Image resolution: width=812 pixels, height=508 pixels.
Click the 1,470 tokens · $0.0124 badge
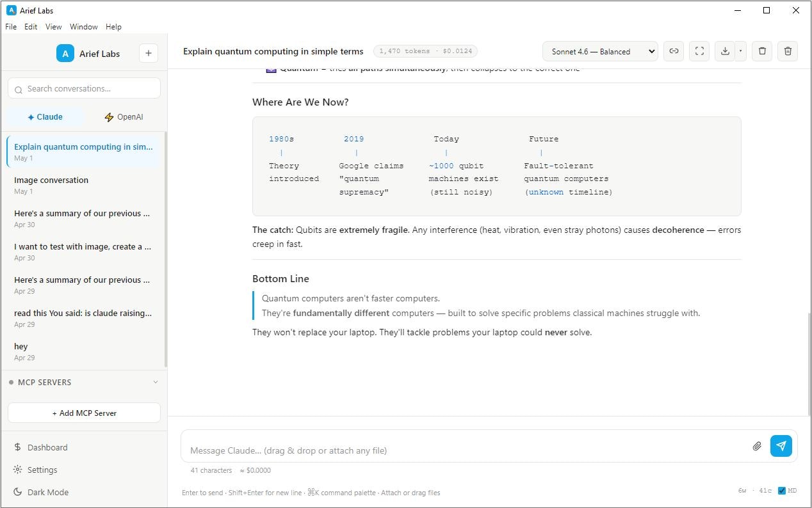pos(425,51)
